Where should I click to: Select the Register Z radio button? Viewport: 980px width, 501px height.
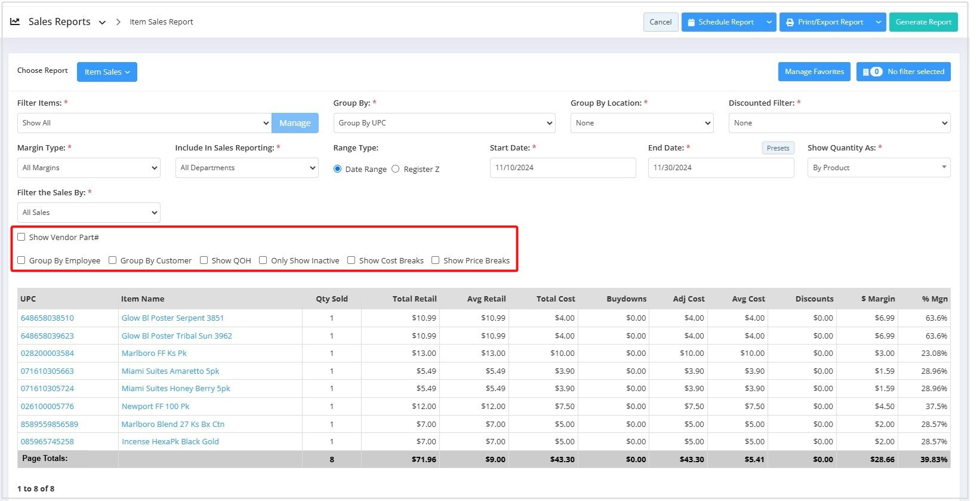click(395, 169)
